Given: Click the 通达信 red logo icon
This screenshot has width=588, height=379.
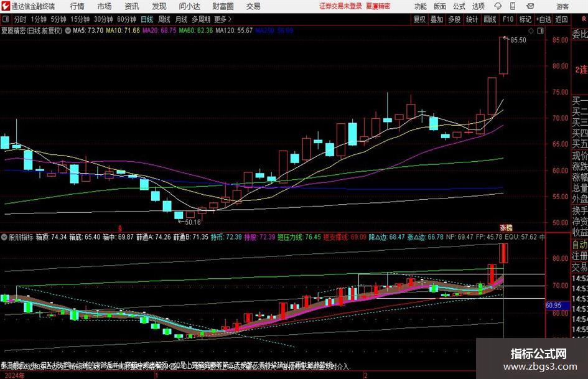Looking at the screenshot, I should coord(5,6).
